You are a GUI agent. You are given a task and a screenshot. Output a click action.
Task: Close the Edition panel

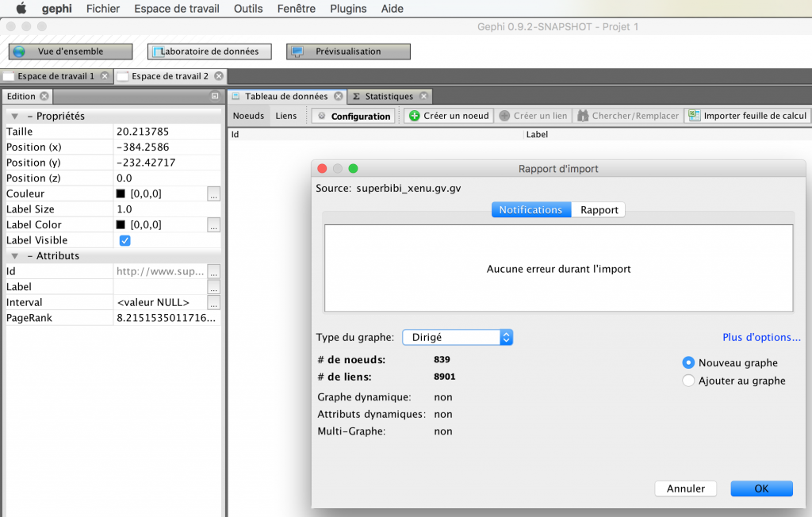44,97
